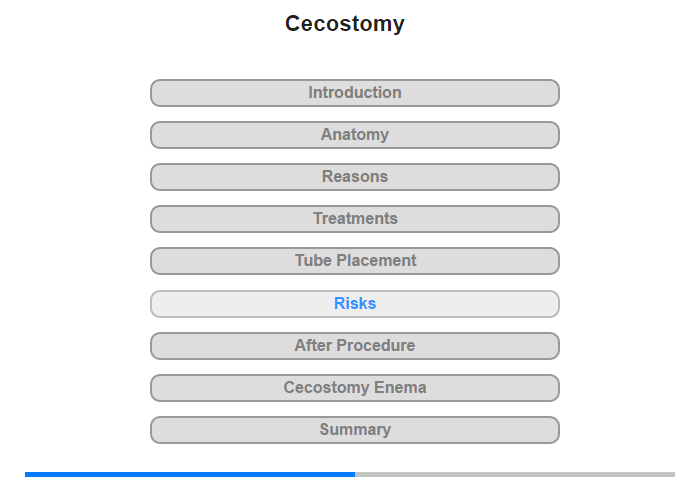The height and width of the screenshot is (480, 700).
Task: Open the After Procedure section
Action: [354, 346]
